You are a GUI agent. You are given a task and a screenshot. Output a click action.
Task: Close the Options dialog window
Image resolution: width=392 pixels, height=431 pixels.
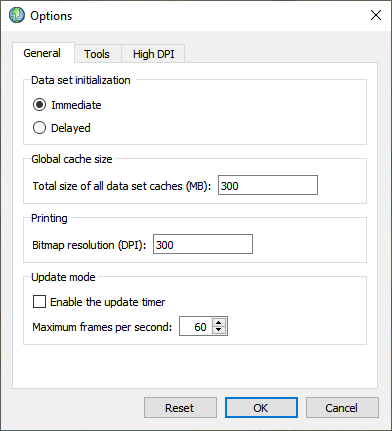(376, 15)
